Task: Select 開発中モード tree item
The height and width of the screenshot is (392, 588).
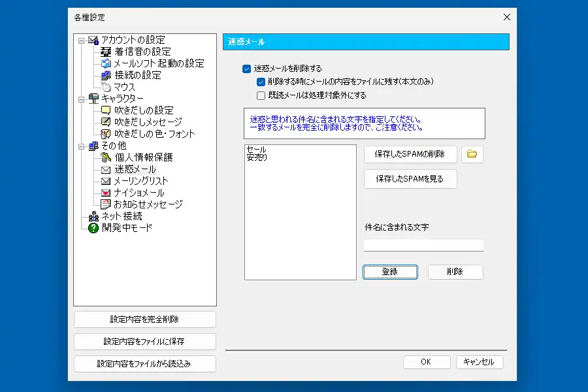Action: point(127,228)
